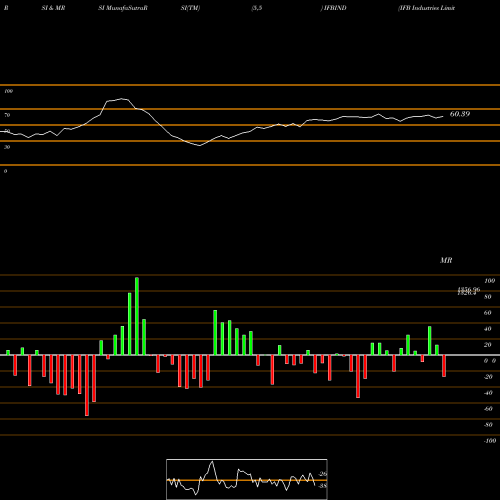Click the -38 value in mini chart
The width and height of the screenshot is (500, 500).
click(323, 486)
